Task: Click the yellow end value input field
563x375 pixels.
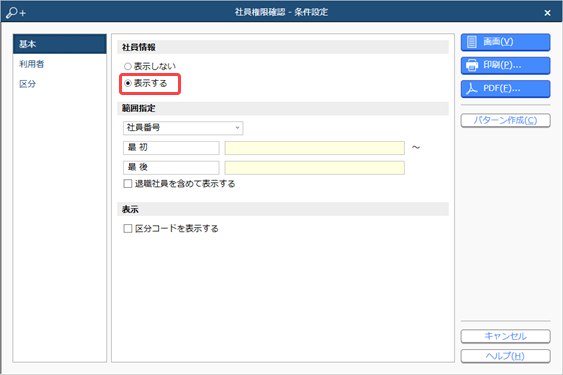Action: pos(315,167)
